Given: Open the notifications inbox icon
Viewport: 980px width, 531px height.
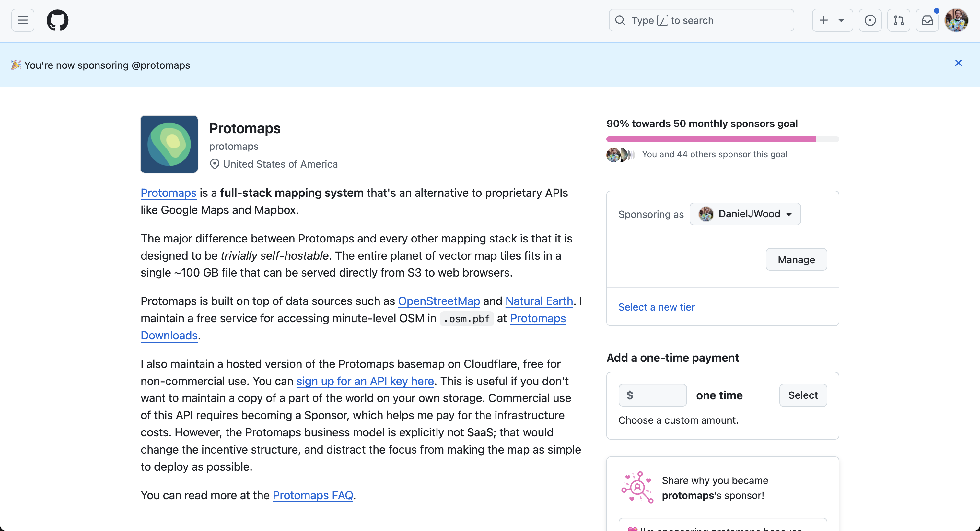Looking at the screenshot, I should coord(927,20).
